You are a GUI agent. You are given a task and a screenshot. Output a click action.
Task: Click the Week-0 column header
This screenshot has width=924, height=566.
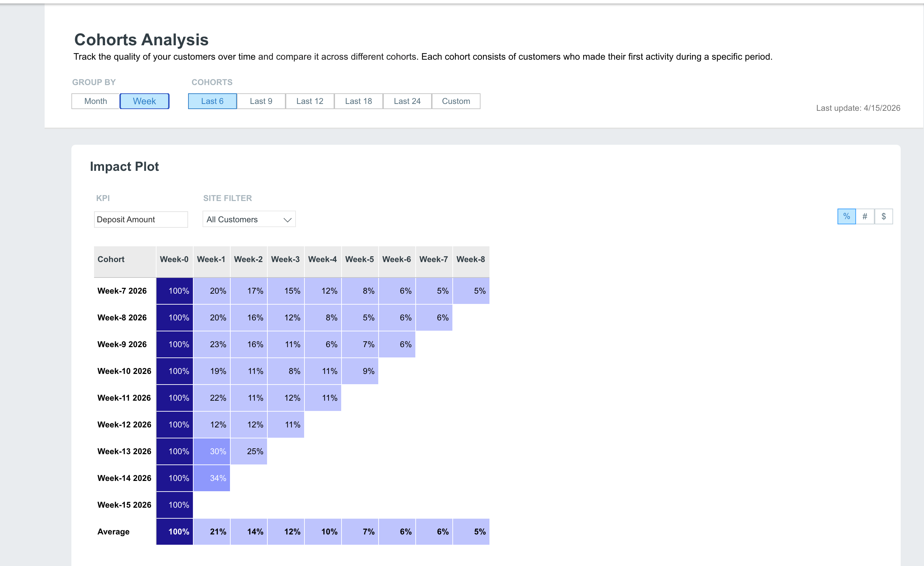(x=174, y=259)
